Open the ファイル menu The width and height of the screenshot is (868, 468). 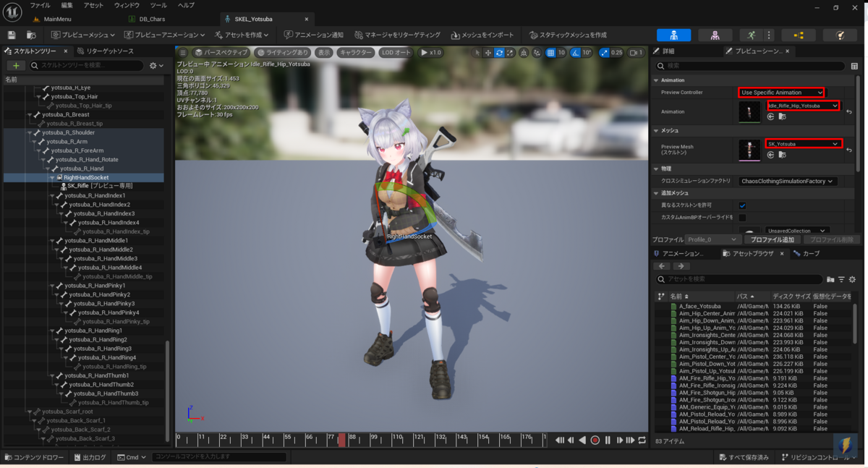tap(40, 5)
